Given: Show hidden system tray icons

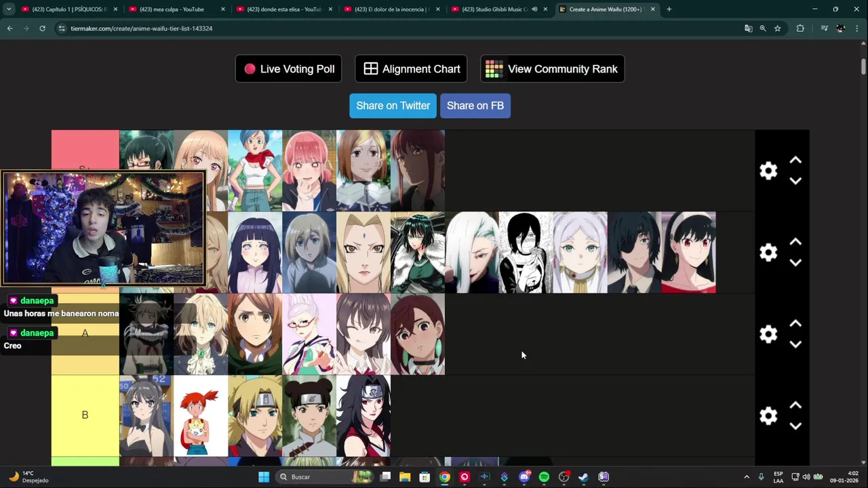Looking at the screenshot, I should (747, 477).
